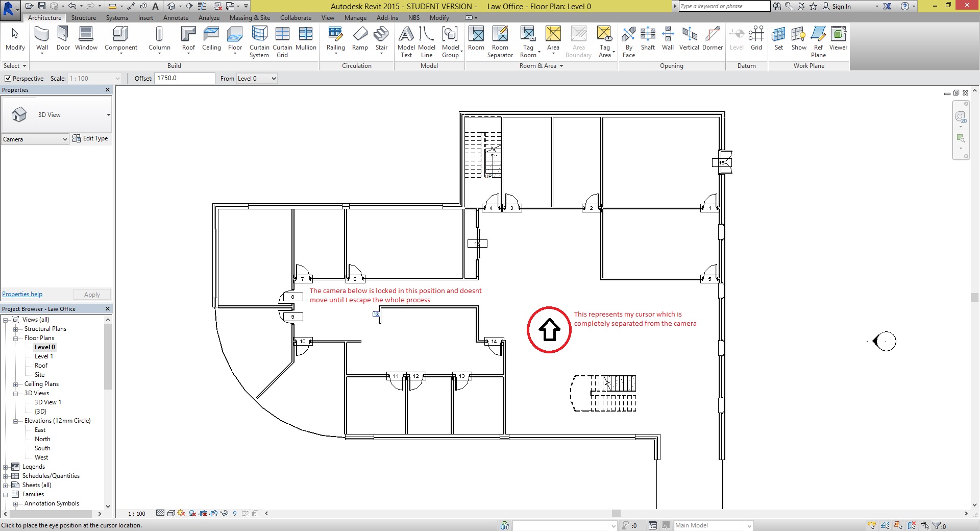Start the Ceiling tool
This screenshot has width=980, height=531.
click(x=211, y=39)
